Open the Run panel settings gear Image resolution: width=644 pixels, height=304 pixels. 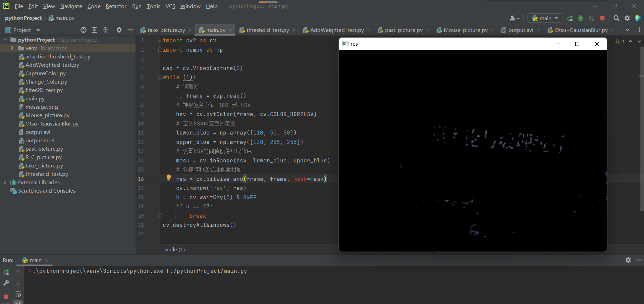(628, 260)
